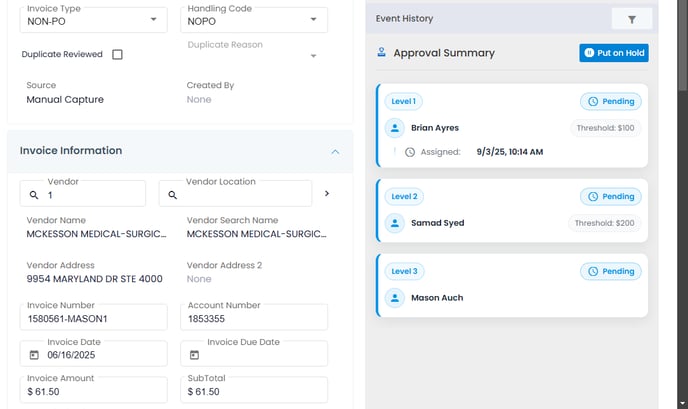Open the Handling Code dropdown

(313, 19)
